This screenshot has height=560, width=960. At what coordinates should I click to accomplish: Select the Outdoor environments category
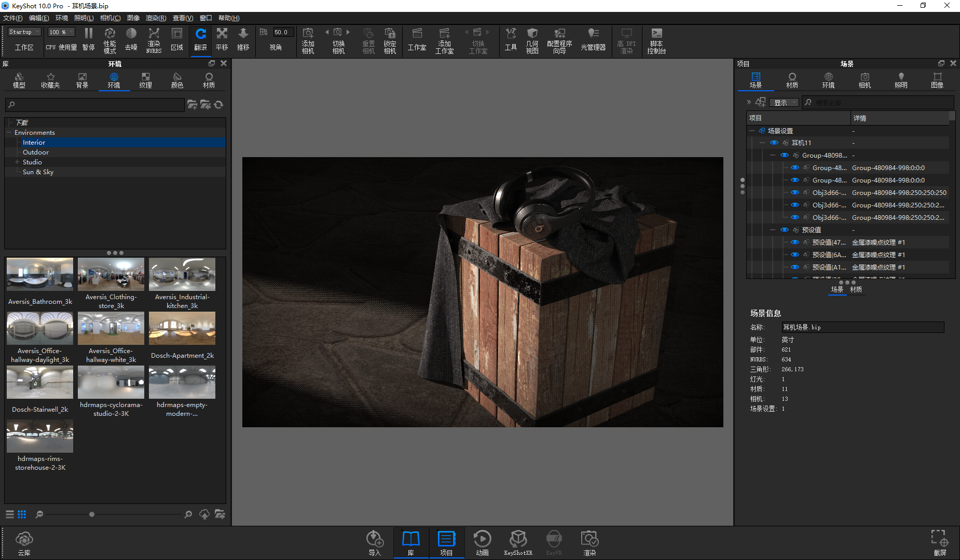click(36, 152)
